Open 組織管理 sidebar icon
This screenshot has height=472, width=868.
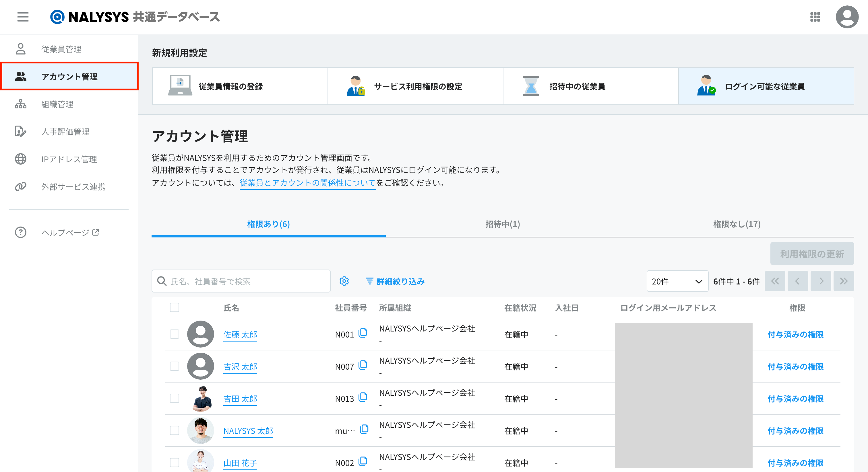point(21,104)
